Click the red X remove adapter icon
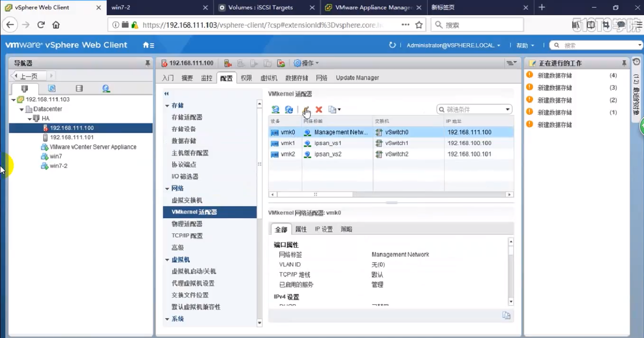Image resolution: width=644 pixels, height=338 pixels. click(x=319, y=109)
